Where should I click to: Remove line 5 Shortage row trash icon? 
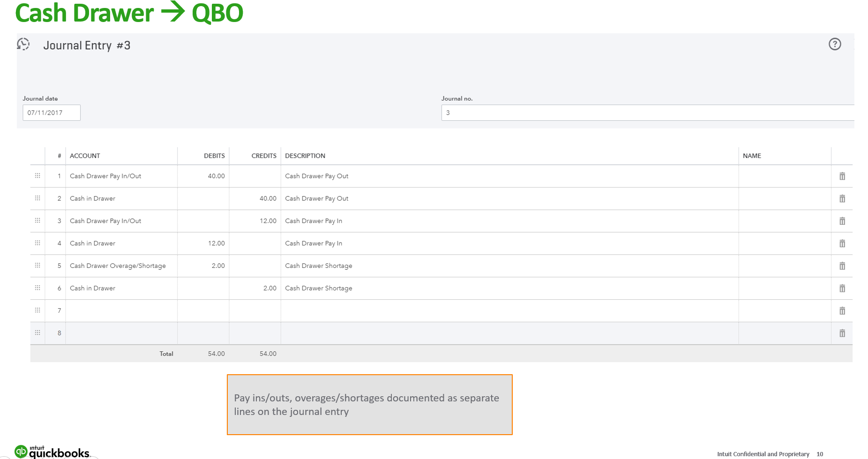(x=842, y=266)
